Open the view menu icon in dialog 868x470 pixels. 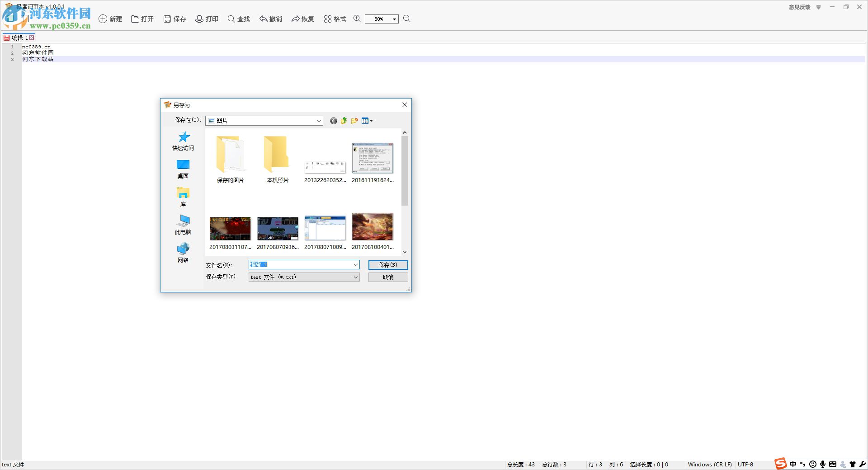[367, 121]
